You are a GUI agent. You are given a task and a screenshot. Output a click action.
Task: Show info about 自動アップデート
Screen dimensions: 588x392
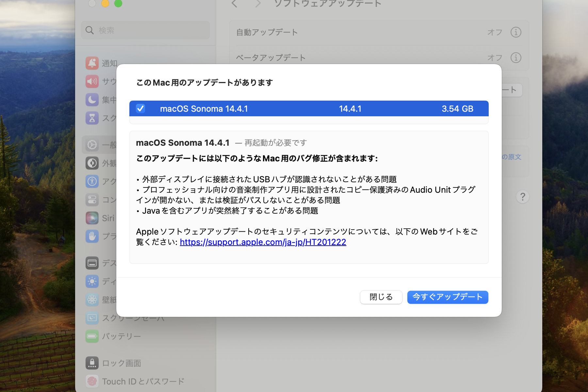[x=515, y=32]
